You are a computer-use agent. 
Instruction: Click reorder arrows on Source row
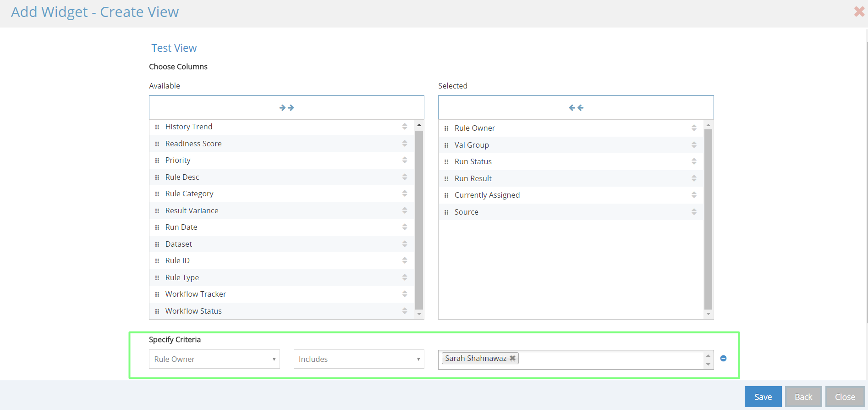[x=694, y=212]
